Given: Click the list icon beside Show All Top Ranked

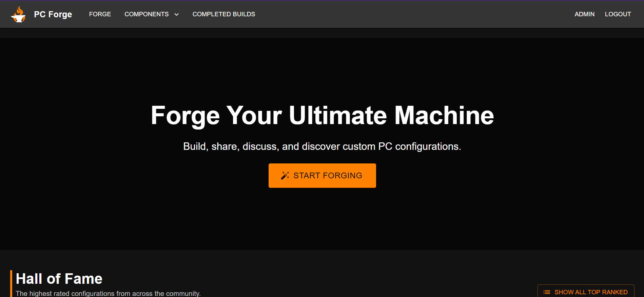Looking at the screenshot, I should (547, 292).
